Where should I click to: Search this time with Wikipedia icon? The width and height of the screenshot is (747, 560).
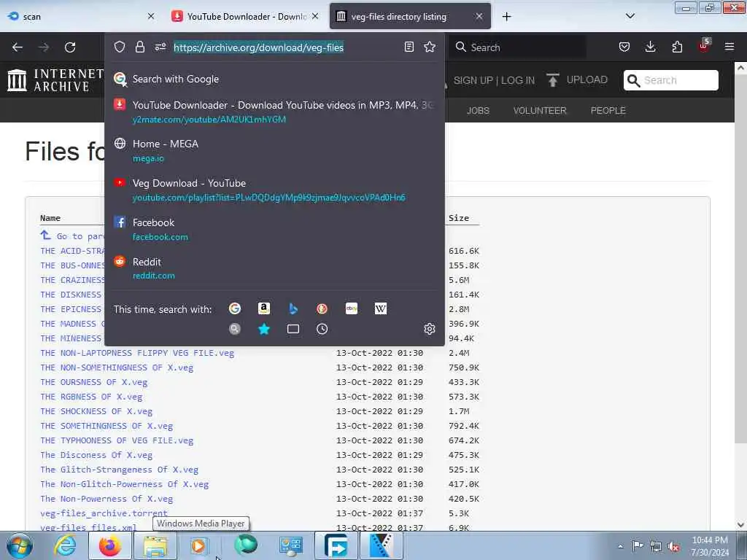(x=381, y=308)
